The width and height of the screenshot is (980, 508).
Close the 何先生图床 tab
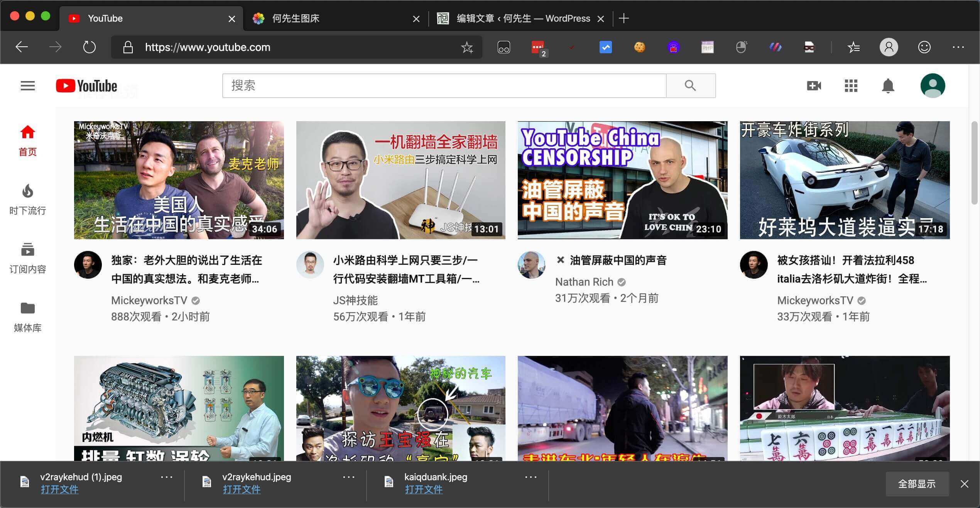(416, 19)
